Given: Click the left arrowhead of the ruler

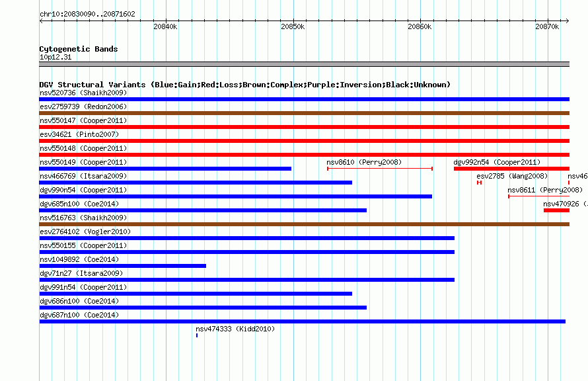Looking at the screenshot, I should click(41, 21).
